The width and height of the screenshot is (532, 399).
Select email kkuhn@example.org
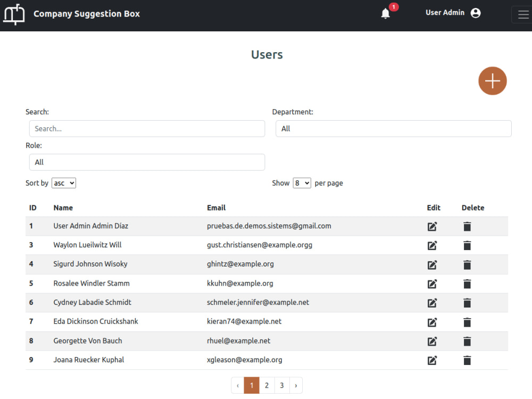240,284
